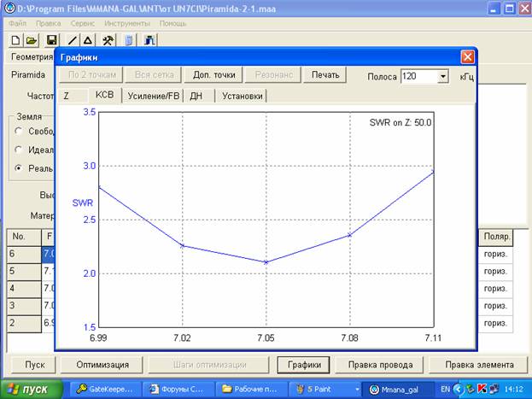532x399 pixels.
Task: Open the ДН tab in graphs
Action: (x=196, y=96)
